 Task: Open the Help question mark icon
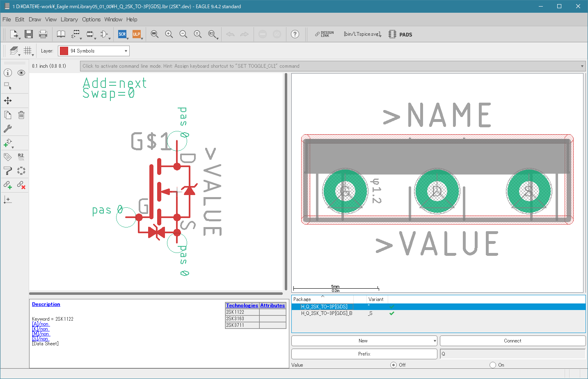pos(295,34)
